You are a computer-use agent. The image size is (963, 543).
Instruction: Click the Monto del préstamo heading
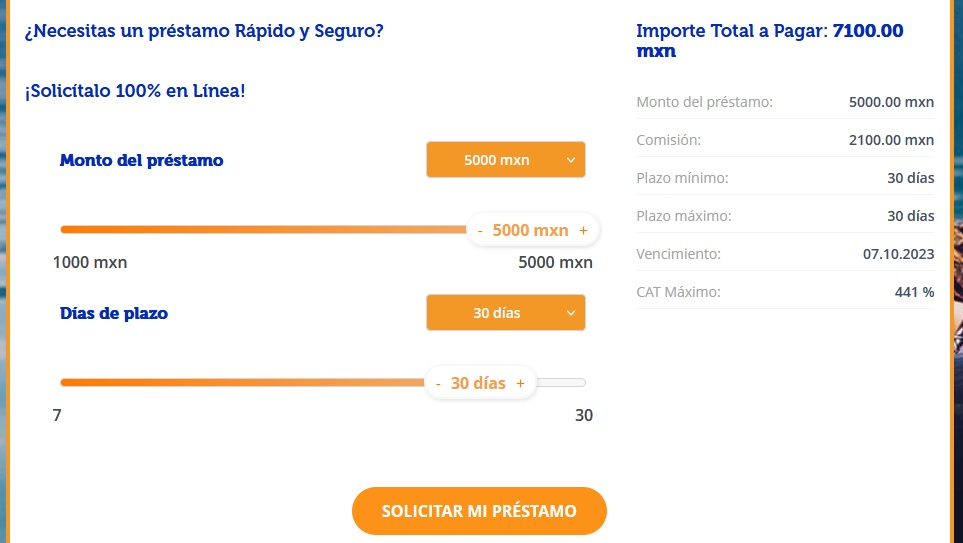pos(141,160)
